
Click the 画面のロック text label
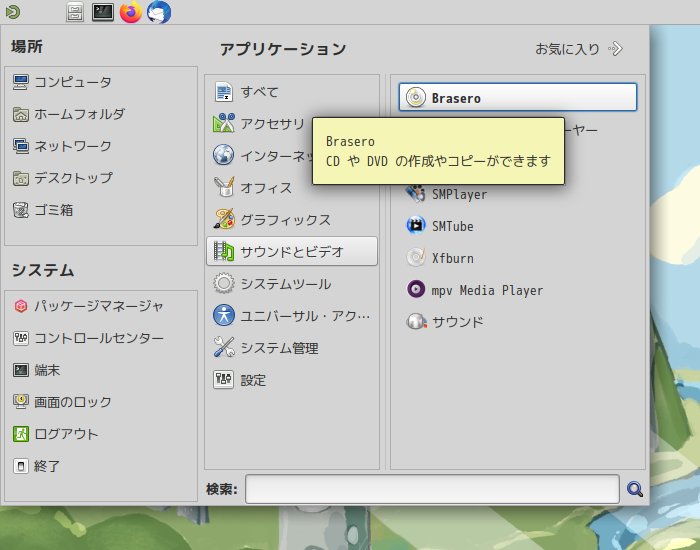[73, 402]
